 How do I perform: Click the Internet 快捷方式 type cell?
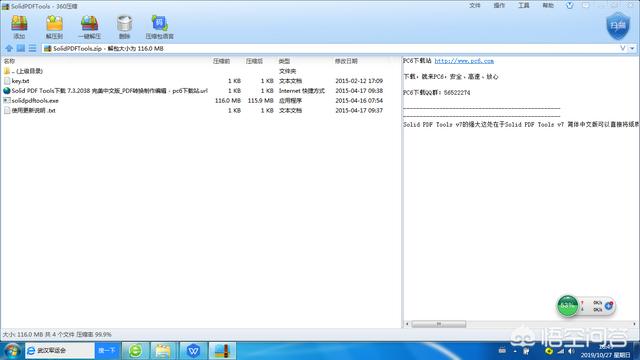pyautogui.click(x=302, y=91)
